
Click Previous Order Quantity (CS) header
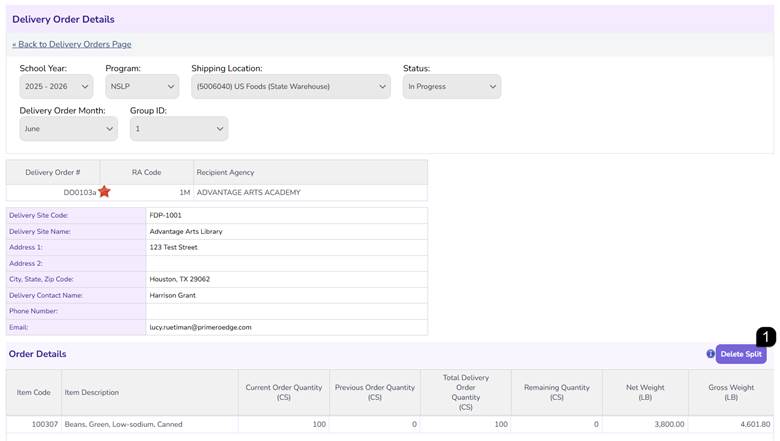pos(375,392)
